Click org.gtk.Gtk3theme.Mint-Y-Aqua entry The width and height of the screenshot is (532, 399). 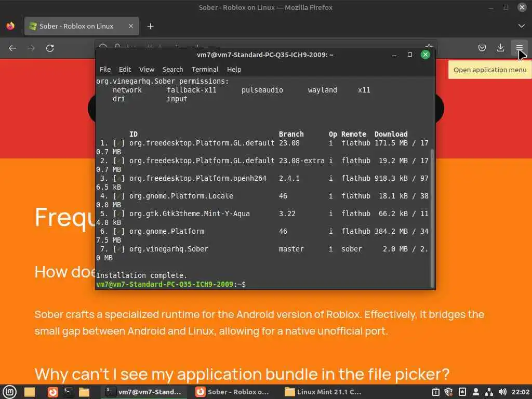click(x=189, y=214)
